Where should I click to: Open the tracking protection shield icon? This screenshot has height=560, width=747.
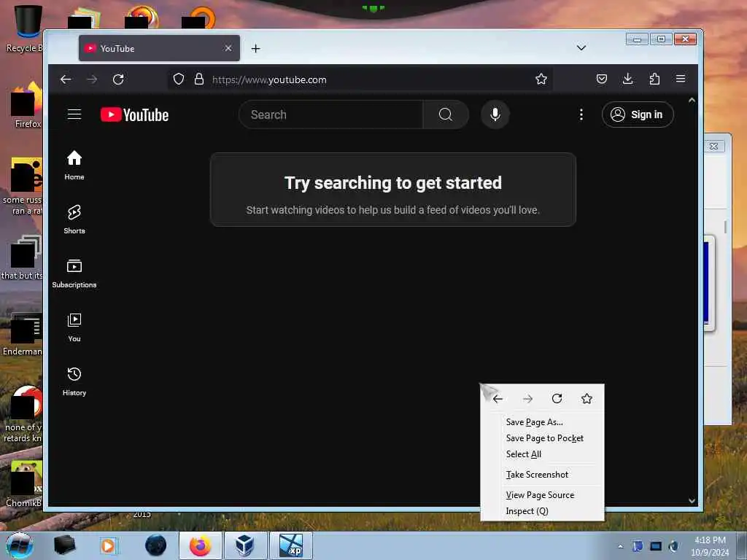(x=179, y=79)
